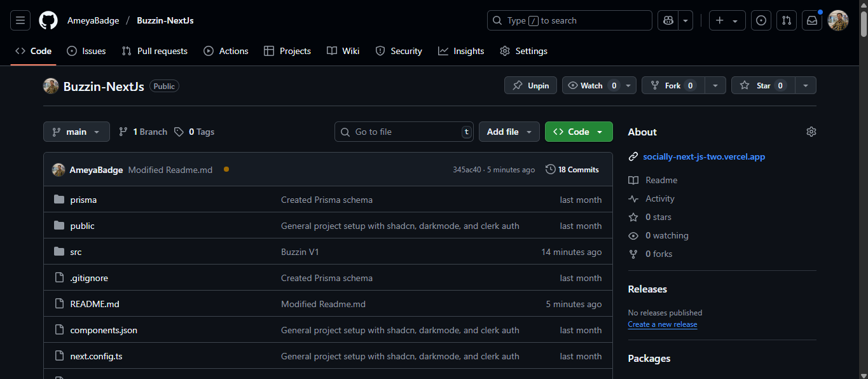Click the GitHub logo homepage icon
Image resolution: width=868 pixels, height=379 pixels.
coord(48,20)
